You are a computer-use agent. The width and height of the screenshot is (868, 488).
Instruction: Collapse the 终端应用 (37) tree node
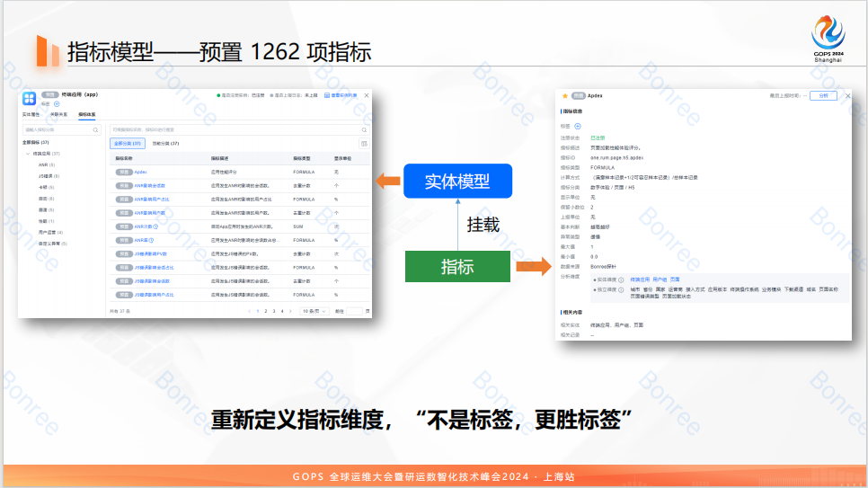click(x=28, y=154)
